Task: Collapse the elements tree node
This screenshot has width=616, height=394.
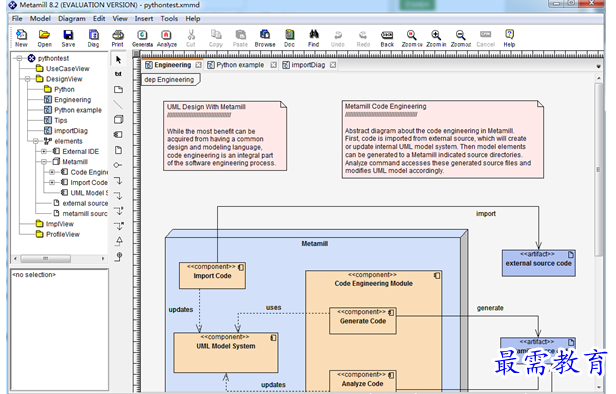Action: (35, 141)
